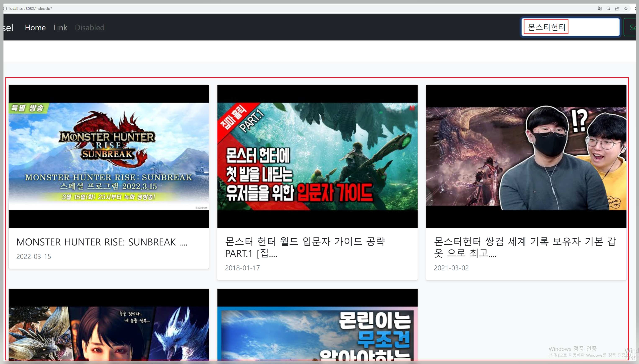Click title MONSTER HUNTER RISE: SUNBREAK
639x364 pixels.
(x=102, y=242)
